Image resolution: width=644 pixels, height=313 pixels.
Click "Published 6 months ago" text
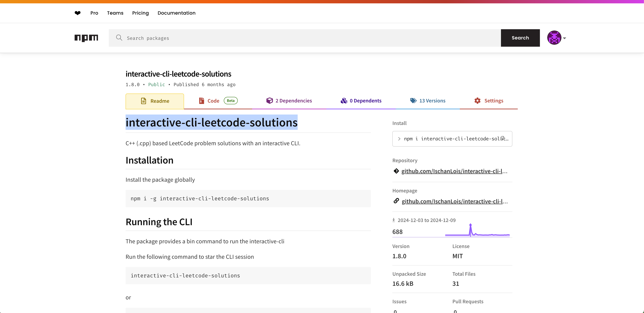[204, 84]
